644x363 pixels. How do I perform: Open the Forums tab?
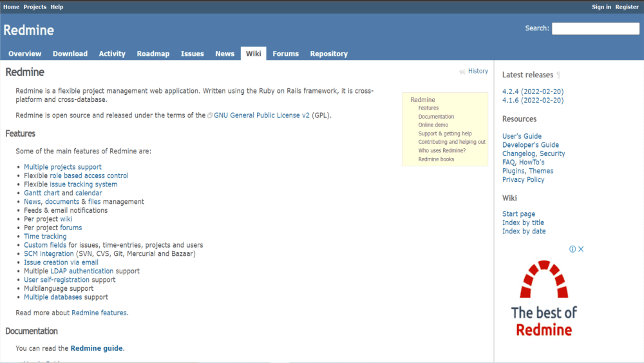(285, 54)
